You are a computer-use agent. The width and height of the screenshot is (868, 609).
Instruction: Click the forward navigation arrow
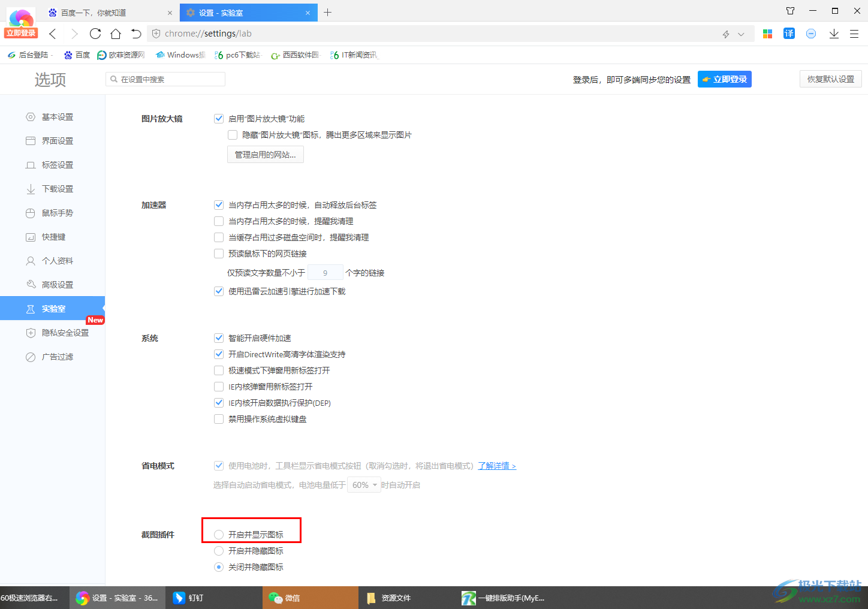[x=74, y=34]
